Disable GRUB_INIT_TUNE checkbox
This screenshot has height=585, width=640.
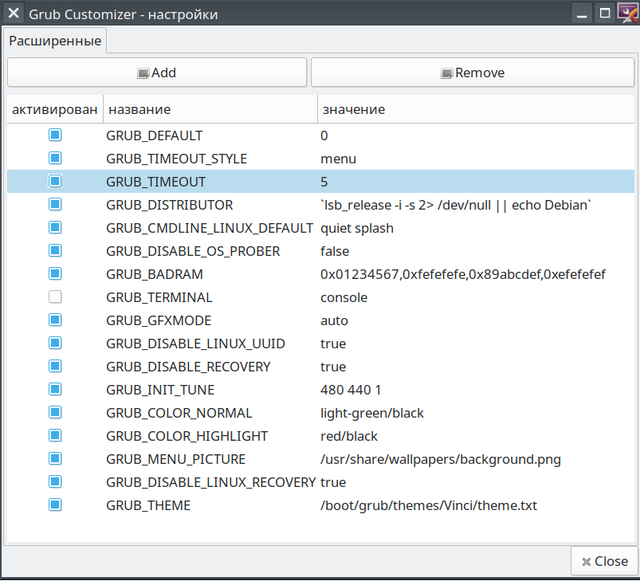(55, 389)
